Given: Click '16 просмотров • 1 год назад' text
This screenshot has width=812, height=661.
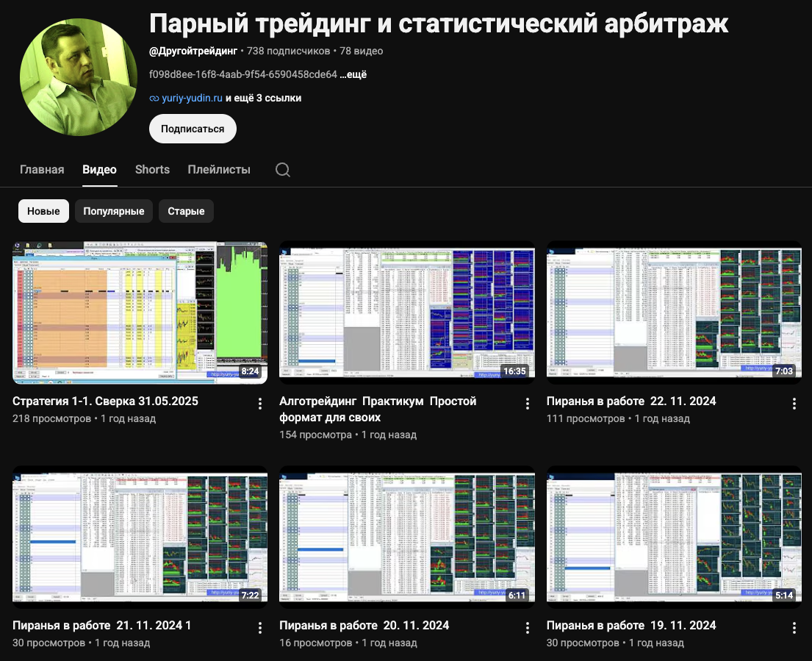Looking at the screenshot, I should pyautogui.click(x=348, y=643).
